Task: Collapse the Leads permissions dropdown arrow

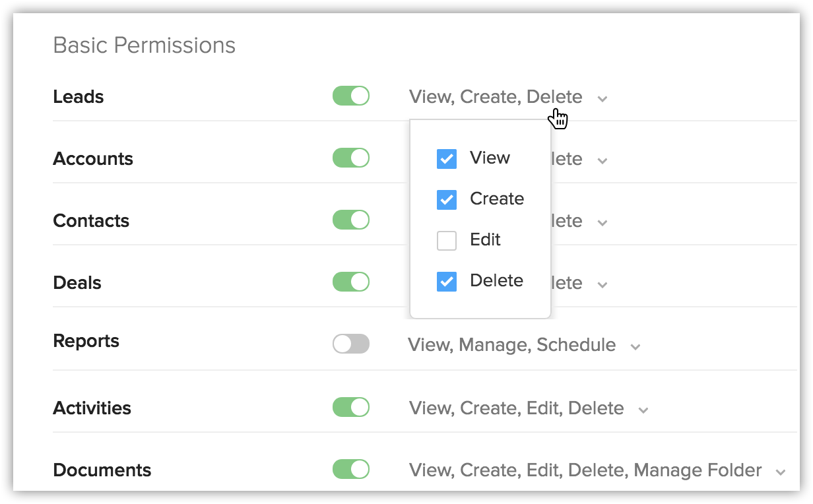Action: tap(602, 99)
